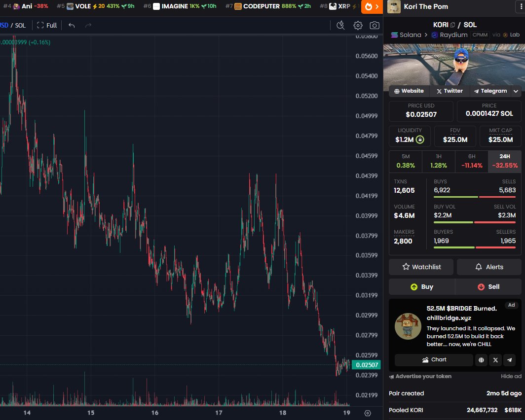The image size is (525, 420).
Task: Open chart settings gear icon
Action: click(358, 26)
